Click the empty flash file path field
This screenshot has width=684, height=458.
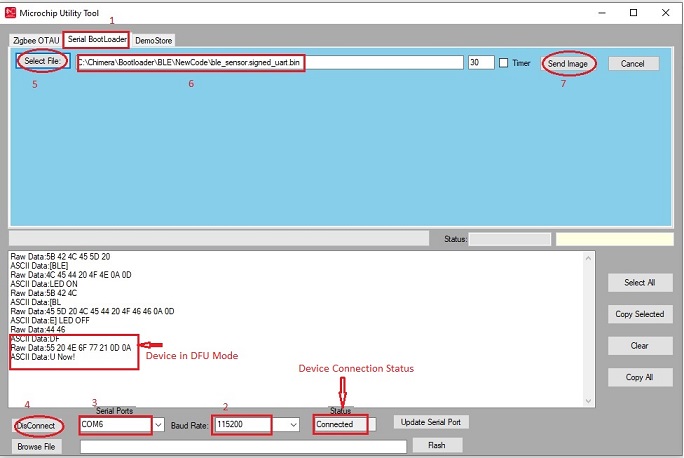tap(243, 446)
